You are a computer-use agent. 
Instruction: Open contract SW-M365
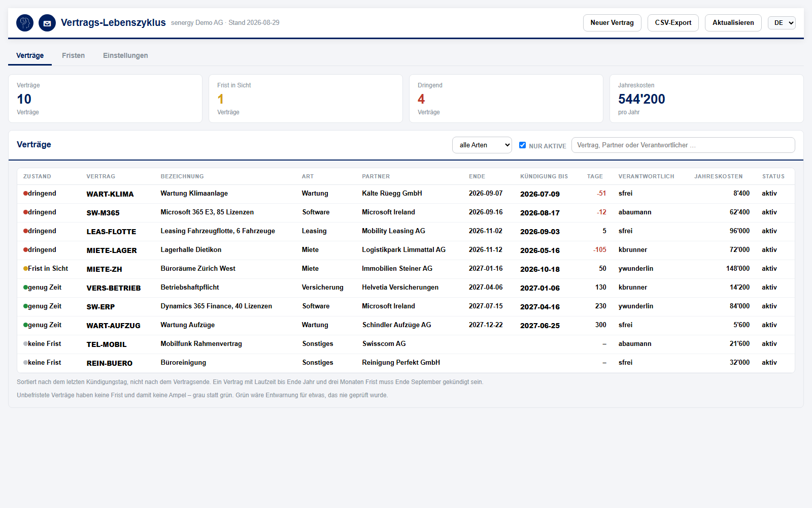tap(103, 213)
